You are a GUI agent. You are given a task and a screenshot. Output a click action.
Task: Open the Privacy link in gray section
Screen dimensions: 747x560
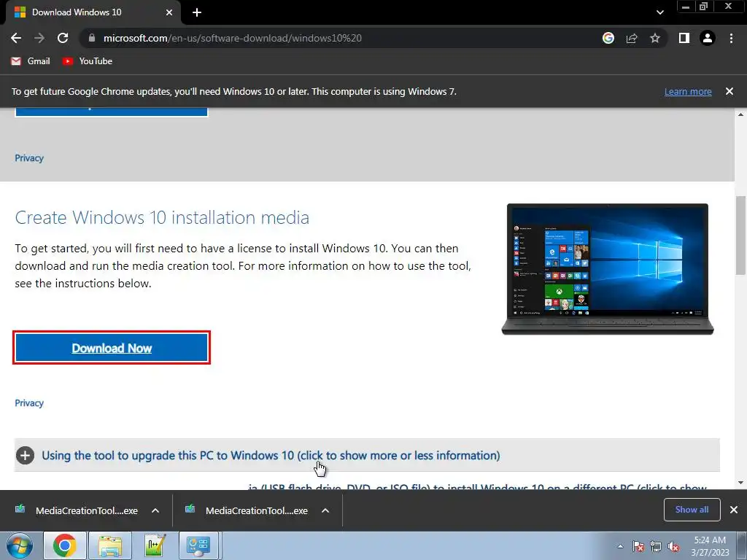click(29, 158)
